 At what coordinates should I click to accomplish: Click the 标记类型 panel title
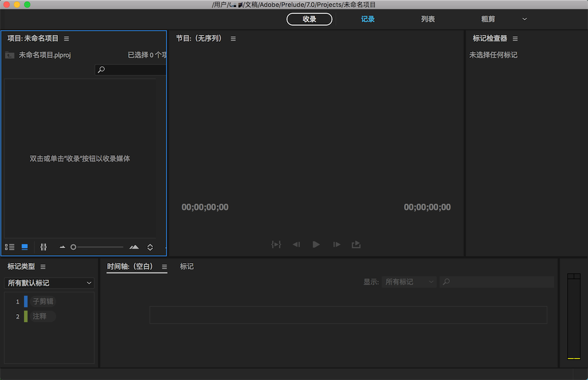tap(21, 267)
